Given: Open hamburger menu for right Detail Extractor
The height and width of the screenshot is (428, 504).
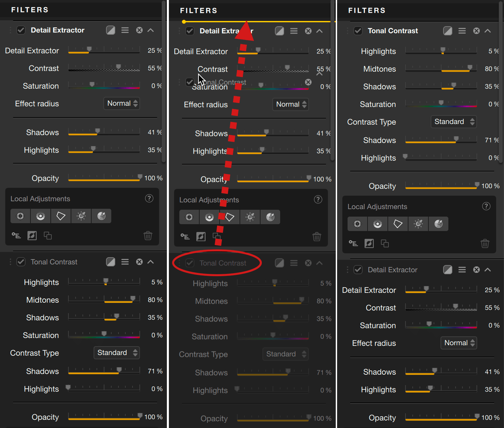Looking at the screenshot, I should click(x=462, y=270).
